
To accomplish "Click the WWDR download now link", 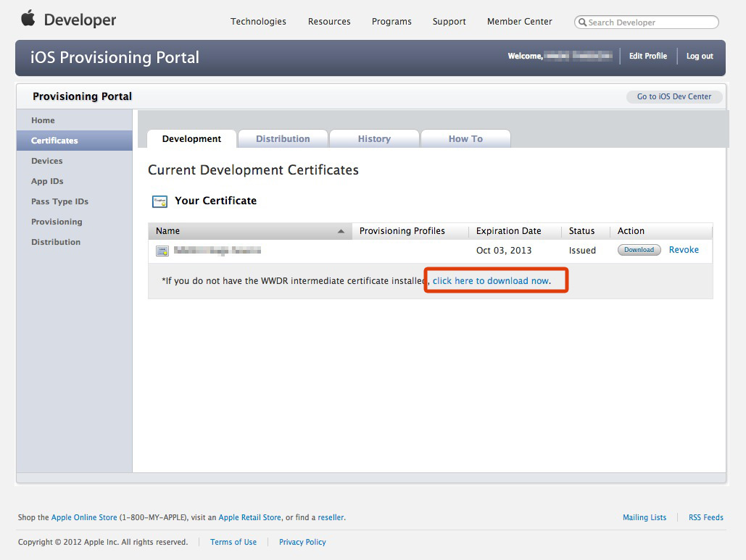I will [491, 281].
